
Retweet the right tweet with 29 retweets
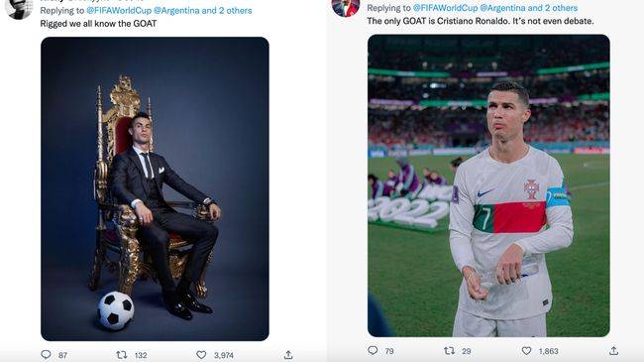[450, 350]
